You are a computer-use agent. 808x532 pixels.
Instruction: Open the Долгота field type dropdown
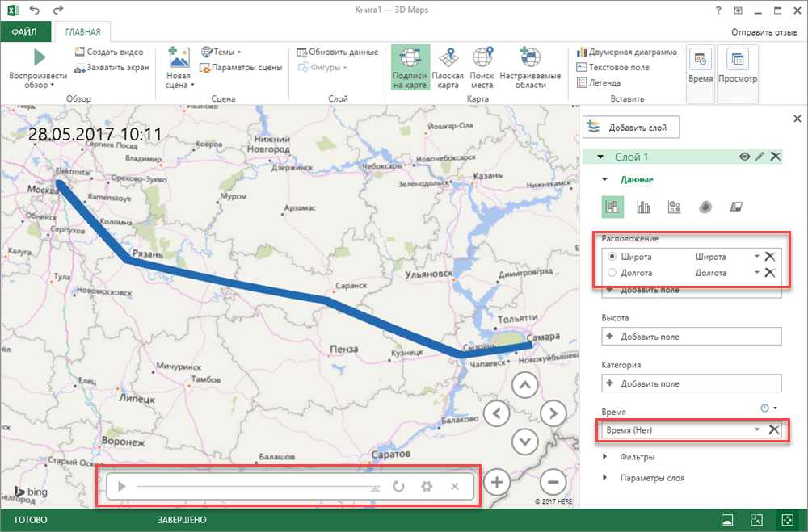[x=757, y=272]
